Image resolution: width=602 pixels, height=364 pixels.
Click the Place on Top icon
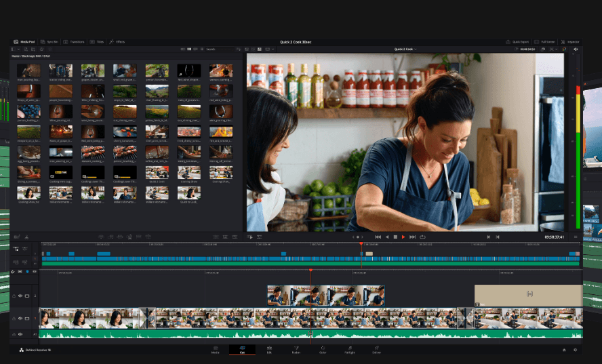coord(138,237)
